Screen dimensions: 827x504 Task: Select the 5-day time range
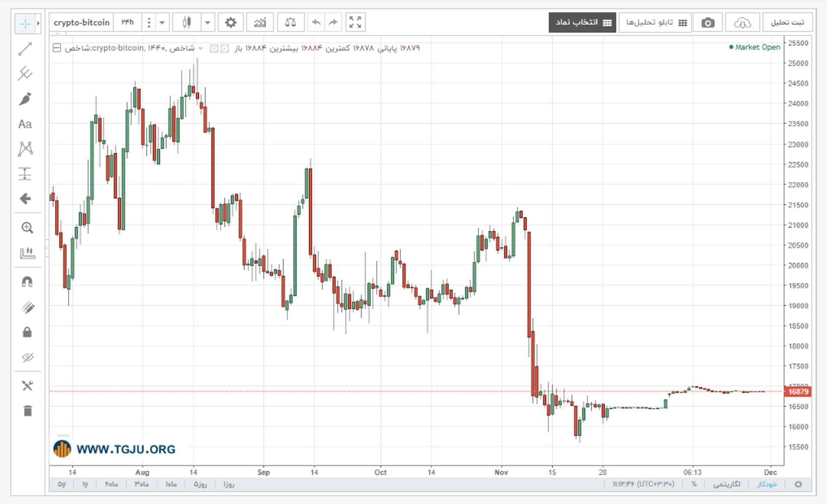point(200,484)
